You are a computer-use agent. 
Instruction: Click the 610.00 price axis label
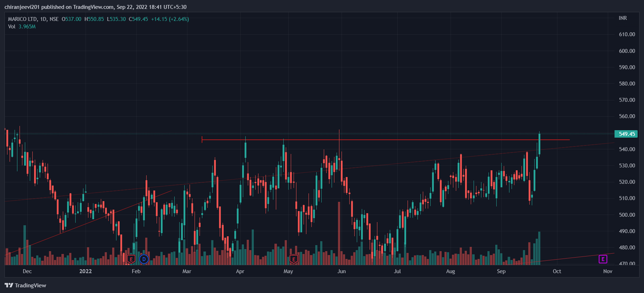[x=627, y=34]
